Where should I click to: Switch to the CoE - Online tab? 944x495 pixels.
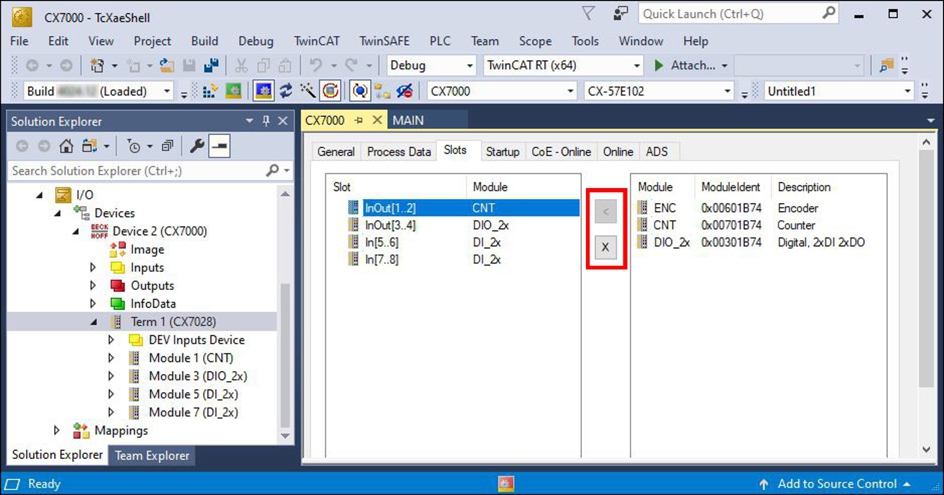[561, 152]
